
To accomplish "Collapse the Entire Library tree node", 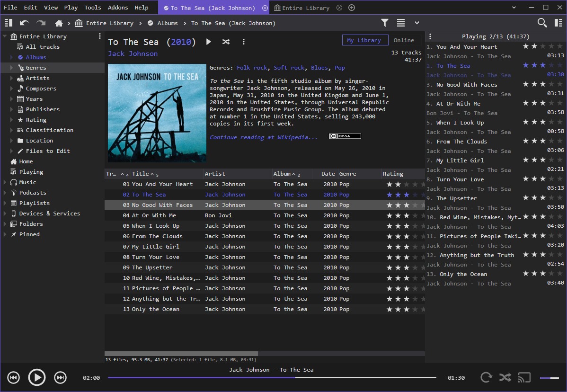I will (5, 36).
